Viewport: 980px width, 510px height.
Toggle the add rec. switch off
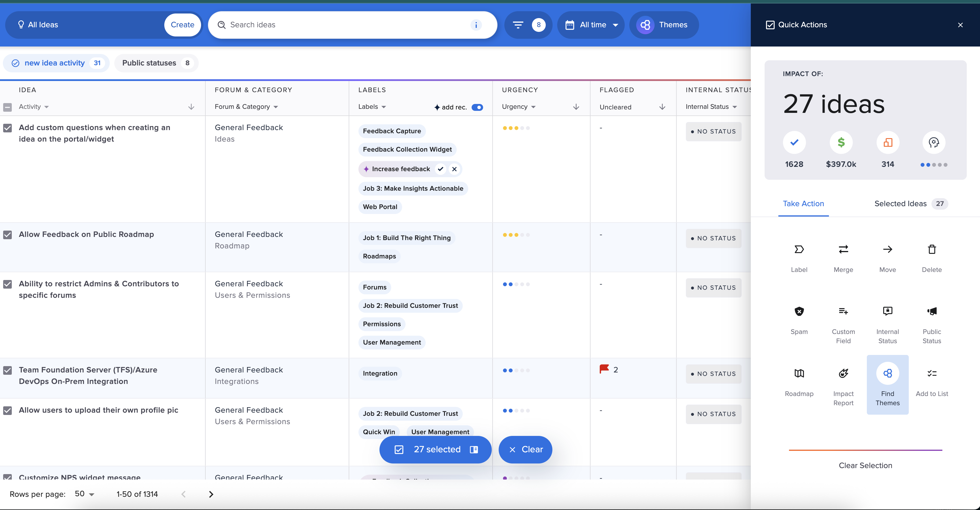point(477,107)
